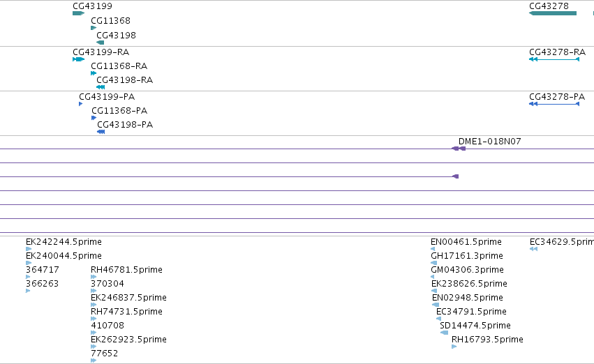Select the CG43198 gene arrow
The height and width of the screenshot is (364, 594).
[x=101, y=43]
